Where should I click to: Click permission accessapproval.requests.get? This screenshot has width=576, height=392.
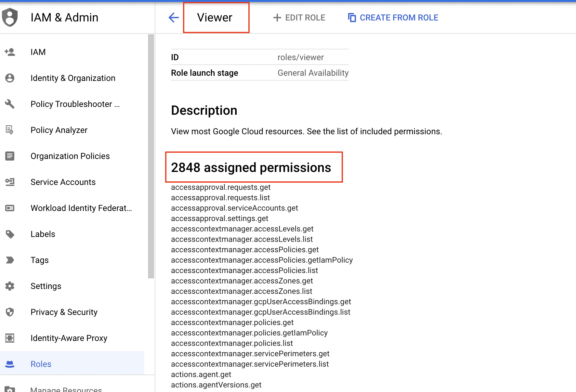click(x=221, y=187)
